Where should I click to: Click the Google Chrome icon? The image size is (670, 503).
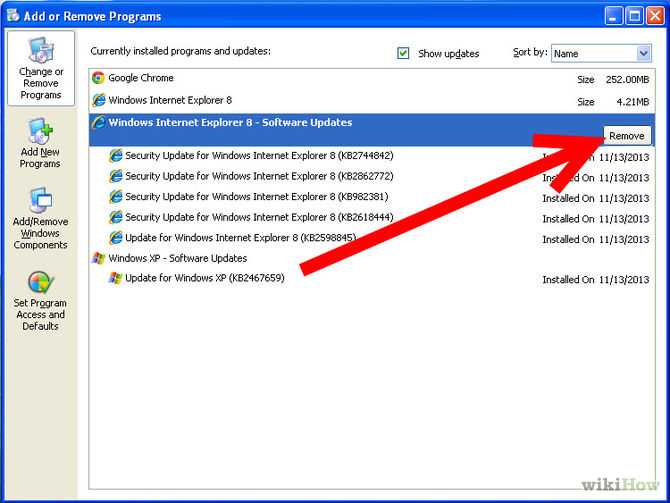point(98,78)
